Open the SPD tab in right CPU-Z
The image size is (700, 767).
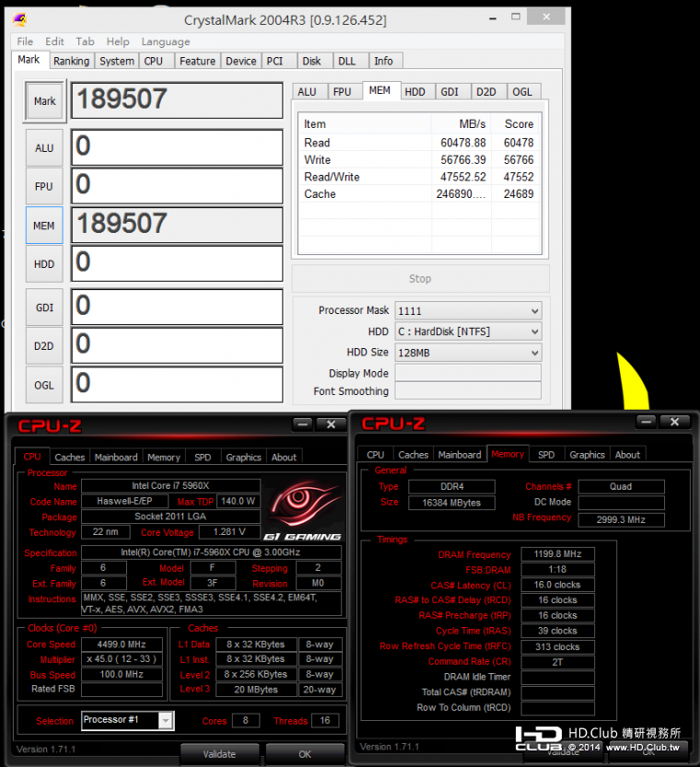546,454
